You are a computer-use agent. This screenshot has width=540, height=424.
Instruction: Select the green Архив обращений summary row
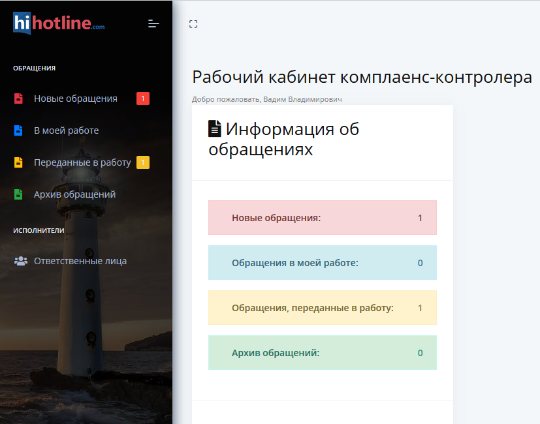pyautogui.click(x=322, y=352)
